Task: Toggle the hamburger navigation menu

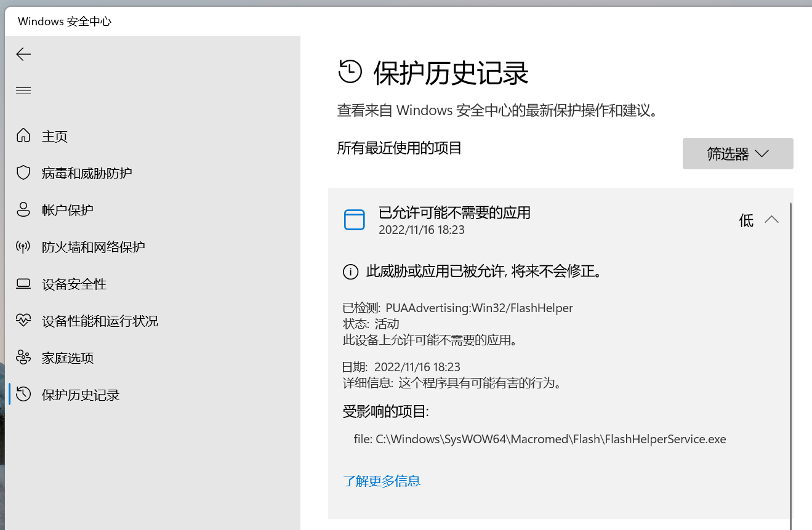Action: pos(23,91)
